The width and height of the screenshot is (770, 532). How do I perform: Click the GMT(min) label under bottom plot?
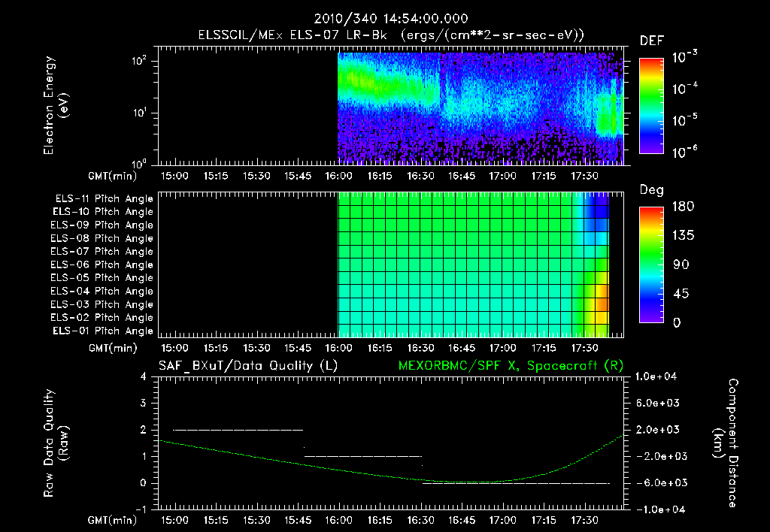coord(113,520)
